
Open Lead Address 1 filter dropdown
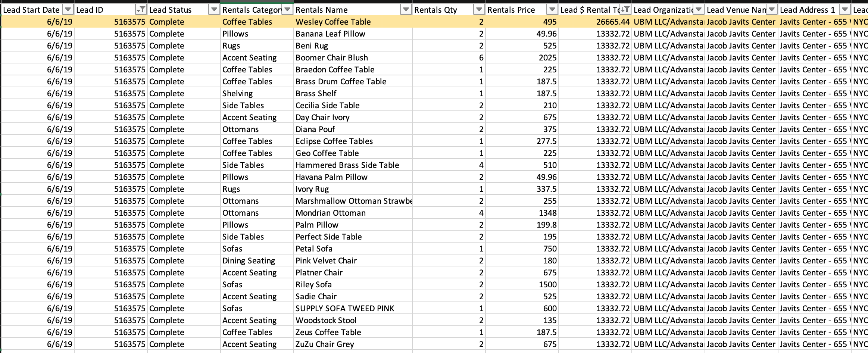[x=844, y=10]
